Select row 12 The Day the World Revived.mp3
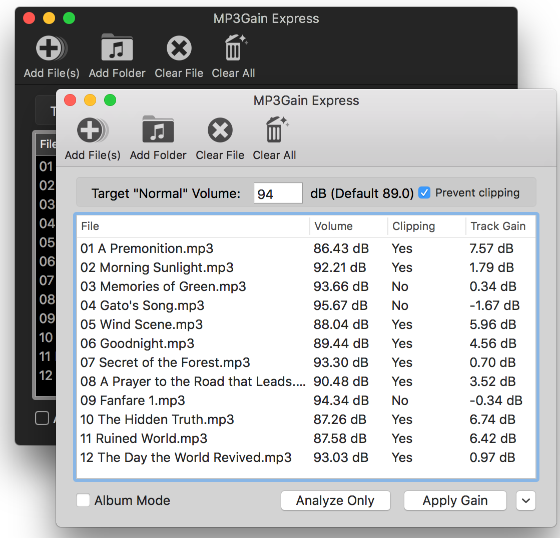This screenshot has width=560, height=538. (x=306, y=457)
